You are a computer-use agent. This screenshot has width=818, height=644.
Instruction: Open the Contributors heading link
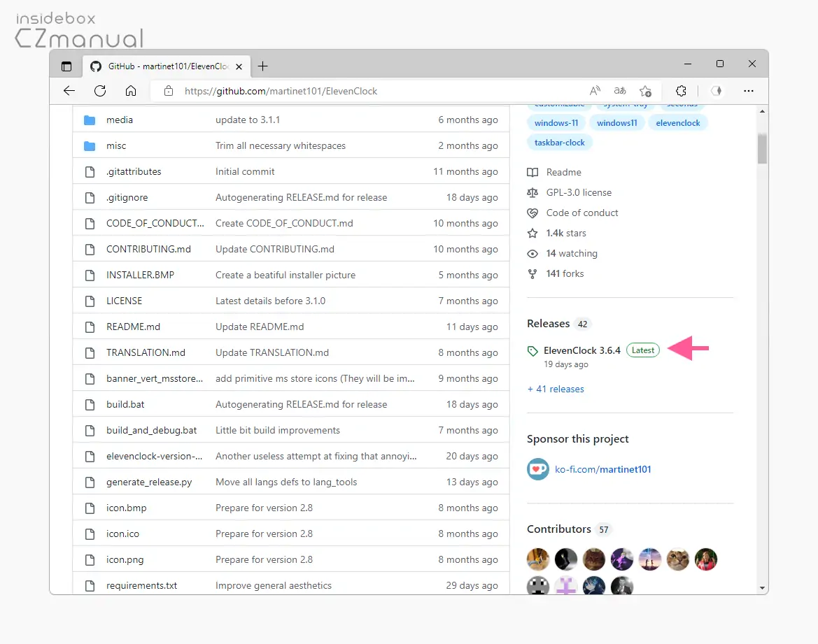coord(558,529)
